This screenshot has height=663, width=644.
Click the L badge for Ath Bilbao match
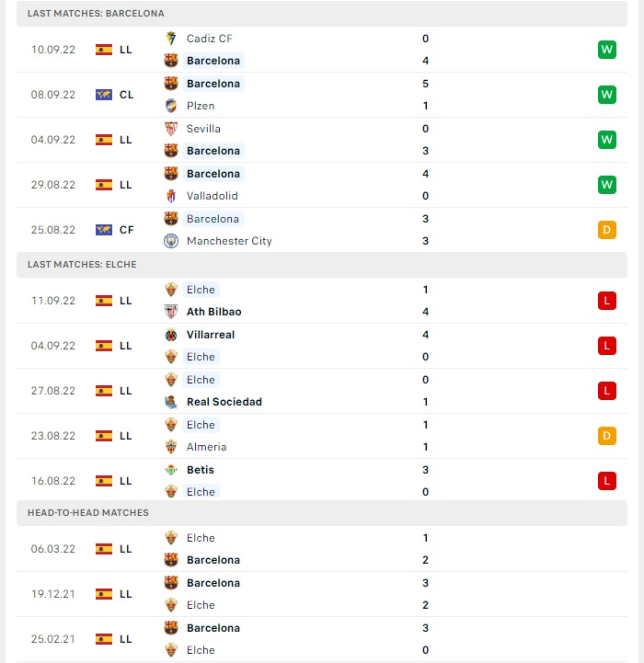[x=607, y=301]
